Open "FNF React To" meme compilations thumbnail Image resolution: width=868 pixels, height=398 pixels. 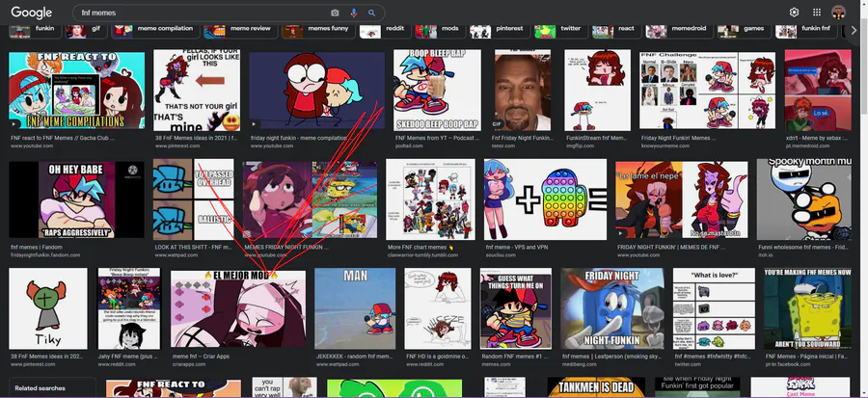[x=77, y=91]
